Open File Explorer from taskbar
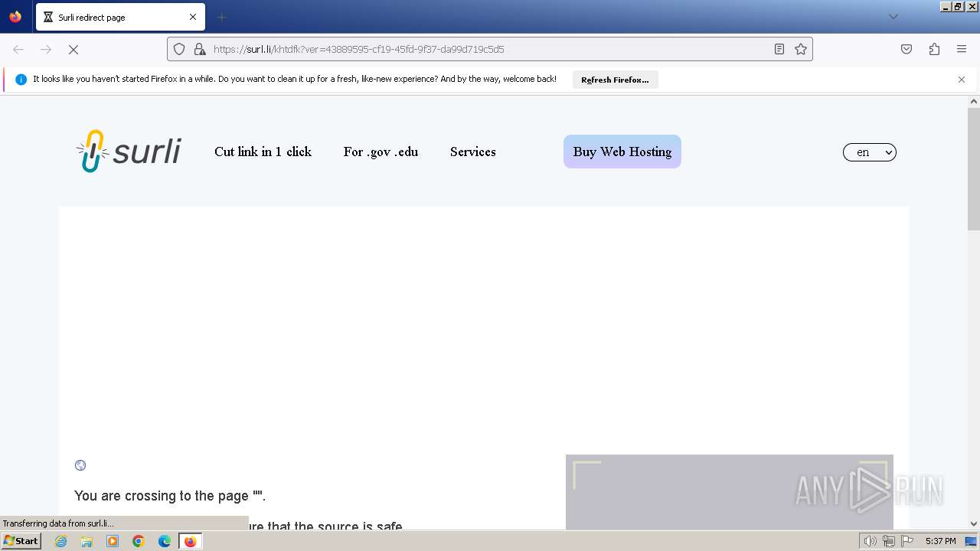Viewport: 980px width, 551px height. click(87, 541)
